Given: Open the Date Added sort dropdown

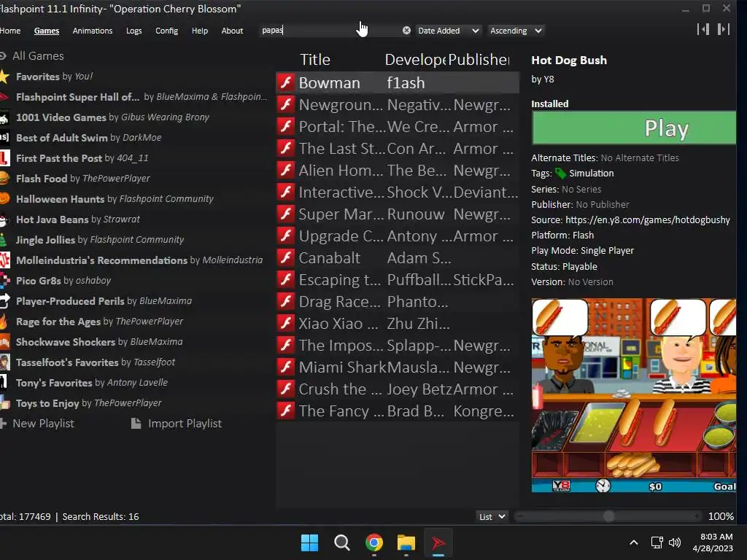Looking at the screenshot, I should point(449,31).
